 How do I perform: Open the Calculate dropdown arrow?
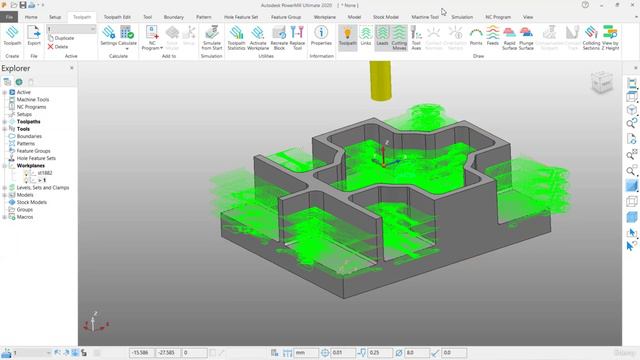[x=127, y=49]
